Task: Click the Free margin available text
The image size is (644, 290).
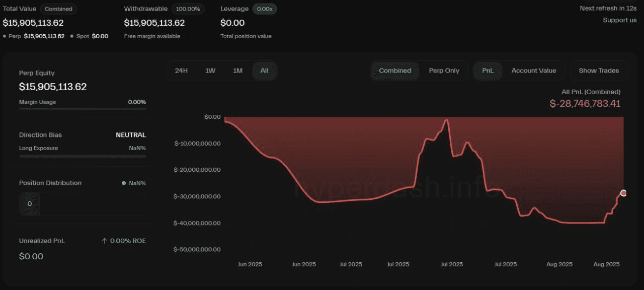Action: click(x=152, y=36)
